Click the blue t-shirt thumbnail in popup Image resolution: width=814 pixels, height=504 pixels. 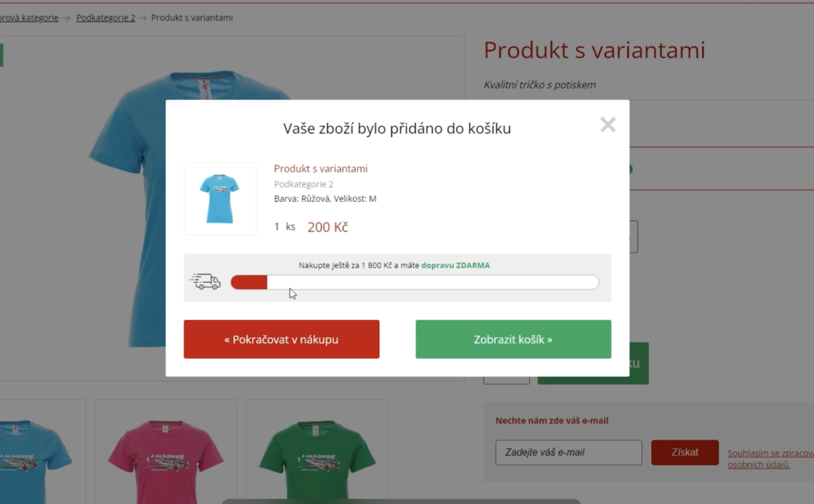tap(220, 198)
